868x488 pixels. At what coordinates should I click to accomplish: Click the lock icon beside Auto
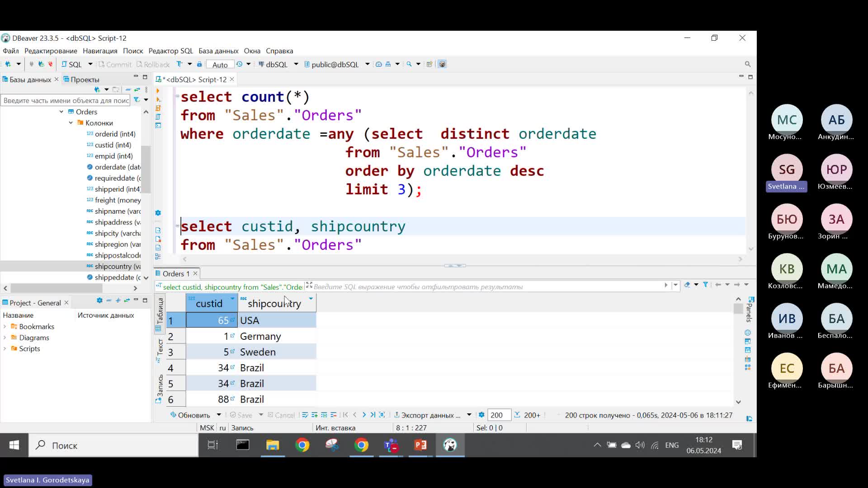[199, 64]
